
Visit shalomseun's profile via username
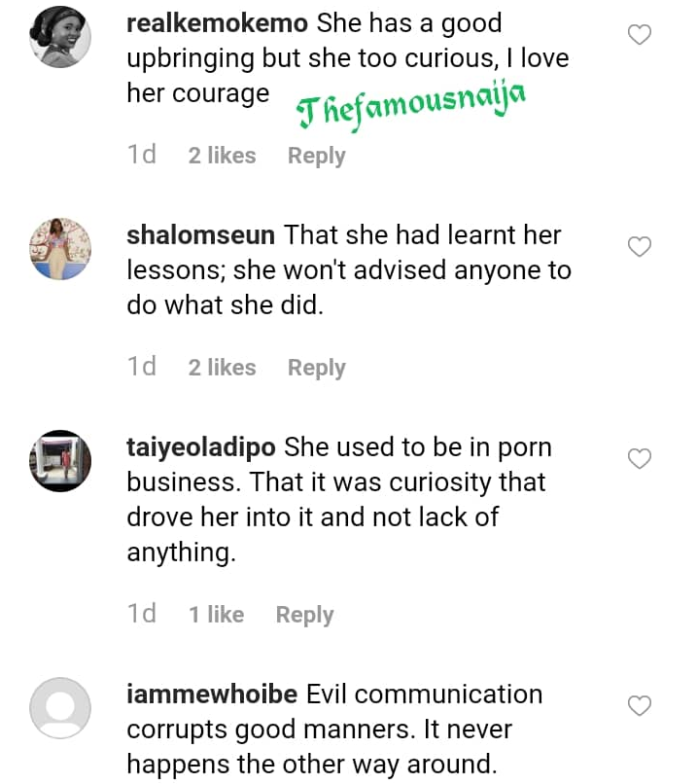click(201, 234)
